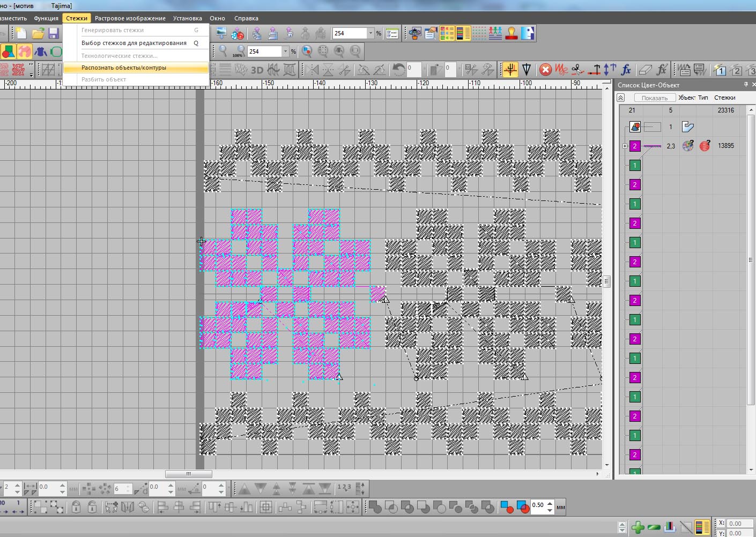Click the Save floppy disk icon
The width and height of the screenshot is (756, 537).
point(54,34)
